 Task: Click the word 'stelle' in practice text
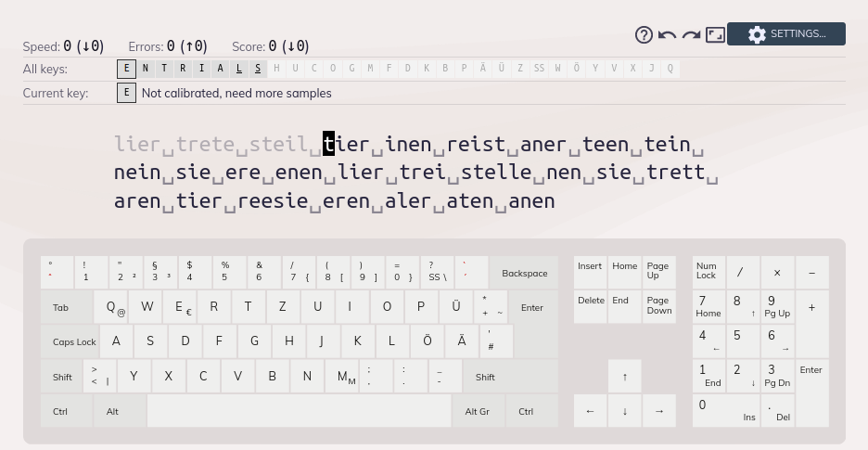pyautogui.click(x=496, y=173)
